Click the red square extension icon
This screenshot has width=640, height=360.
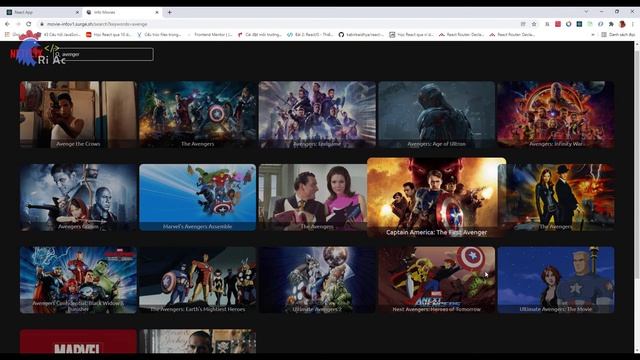558,24
